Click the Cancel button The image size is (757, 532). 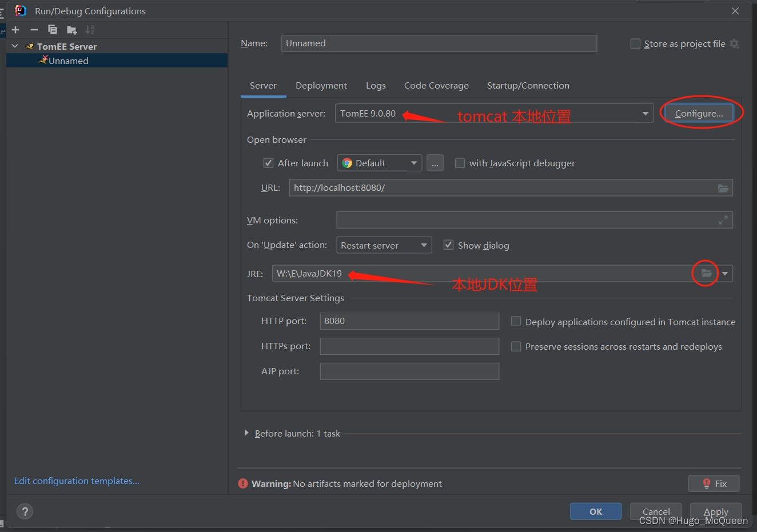656,511
